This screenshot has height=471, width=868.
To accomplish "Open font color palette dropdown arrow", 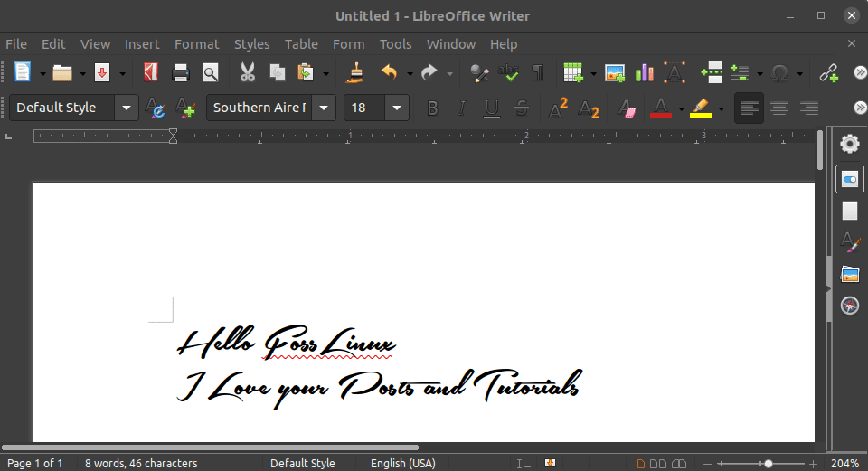I will (681, 108).
